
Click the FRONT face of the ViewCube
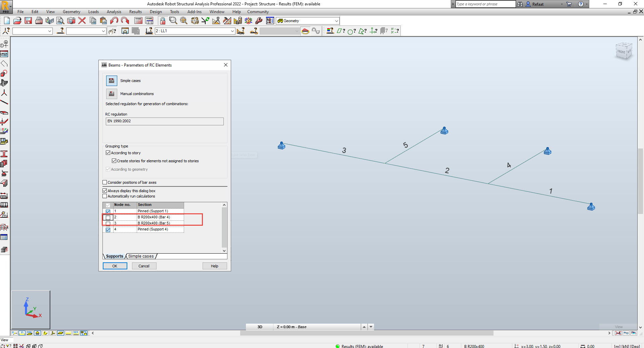click(622, 51)
